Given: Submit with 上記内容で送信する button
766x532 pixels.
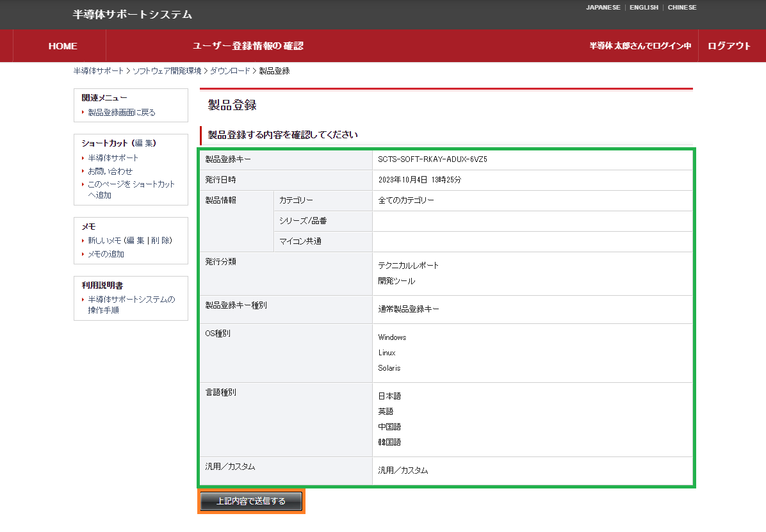Looking at the screenshot, I should [251, 501].
